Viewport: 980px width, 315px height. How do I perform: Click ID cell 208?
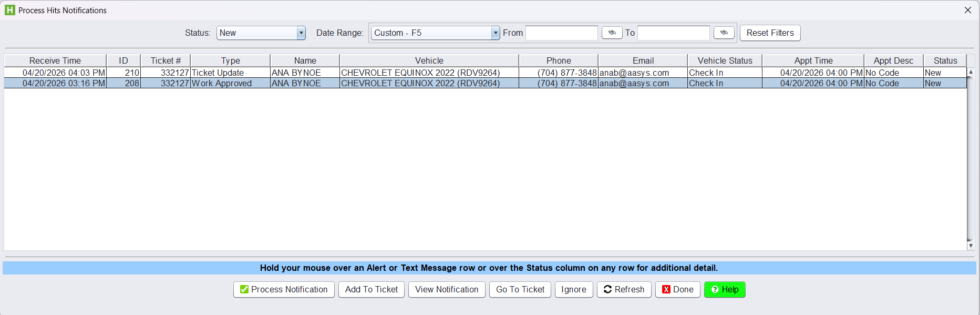[x=123, y=83]
